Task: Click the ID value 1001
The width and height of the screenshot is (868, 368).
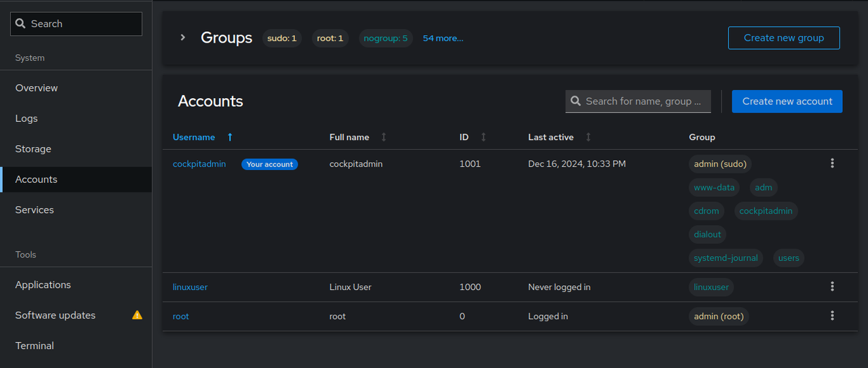Action: 470,164
